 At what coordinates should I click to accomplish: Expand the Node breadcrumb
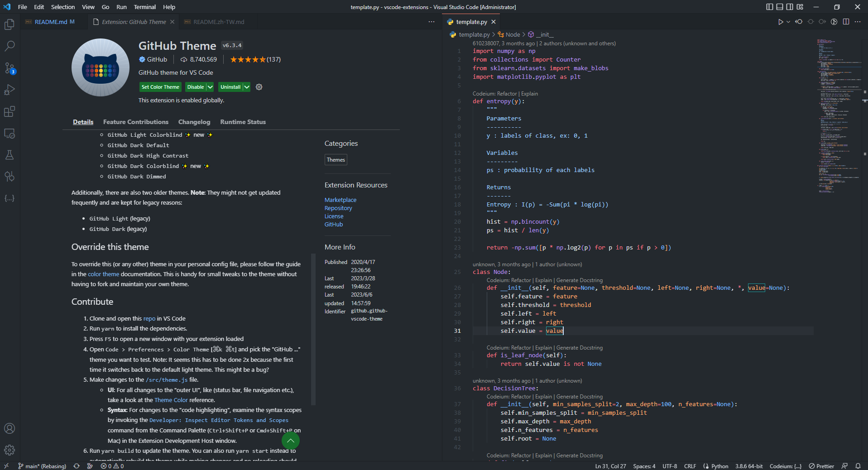pyautogui.click(x=509, y=34)
